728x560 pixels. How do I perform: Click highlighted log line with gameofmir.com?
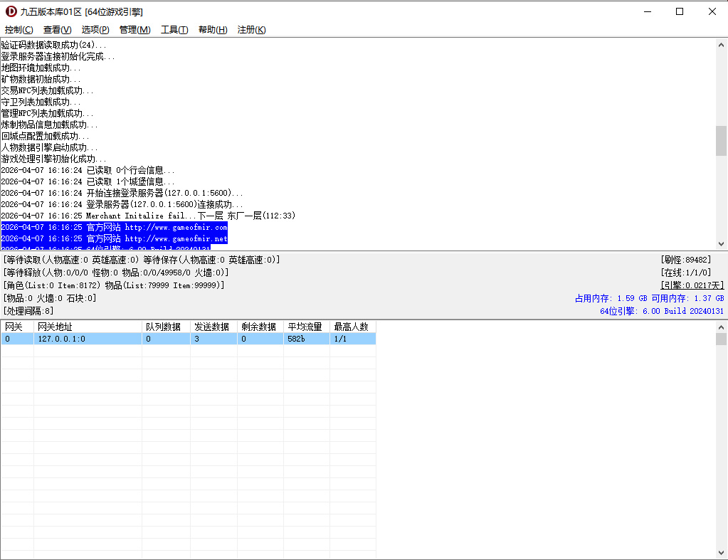tap(114, 228)
